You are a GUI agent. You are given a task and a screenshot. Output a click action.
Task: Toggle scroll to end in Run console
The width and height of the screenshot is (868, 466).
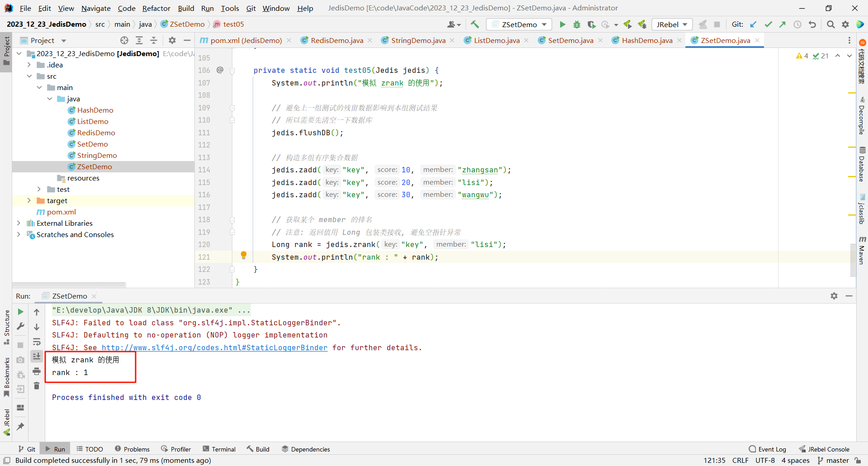pyautogui.click(x=37, y=357)
